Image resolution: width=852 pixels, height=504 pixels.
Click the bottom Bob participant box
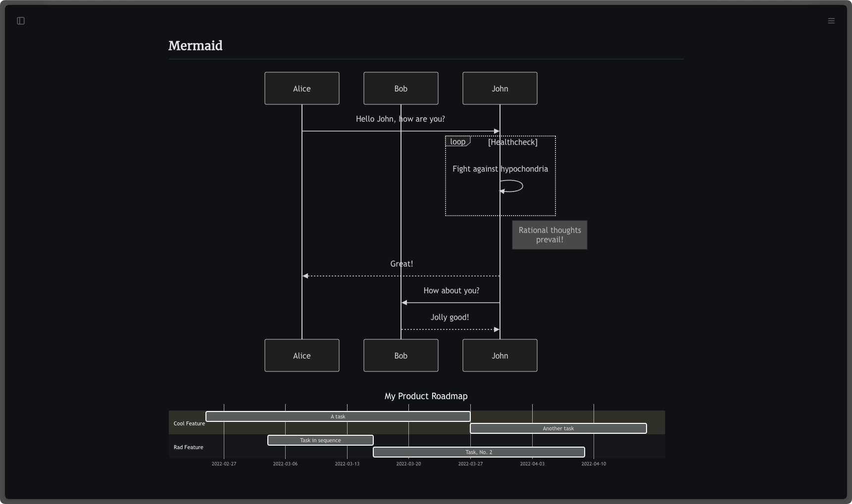coord(401,356)
